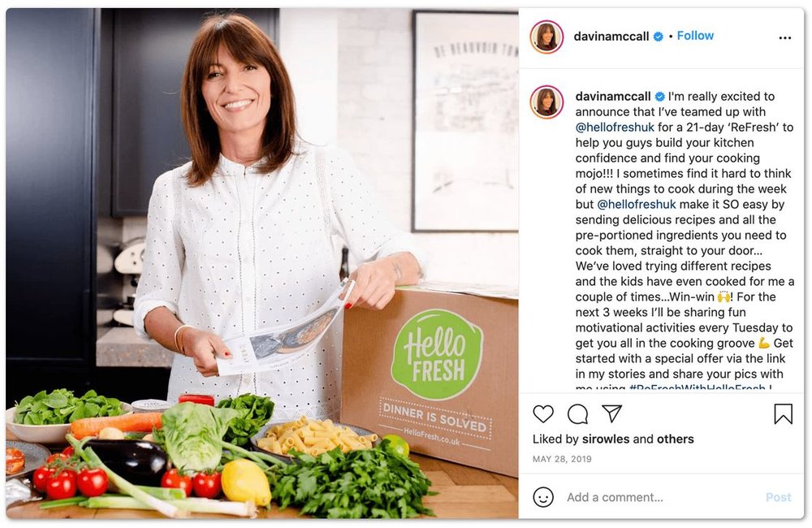Follow the davinamccall account
Viewport: 812px width, 528px height.
click(694, 36)
